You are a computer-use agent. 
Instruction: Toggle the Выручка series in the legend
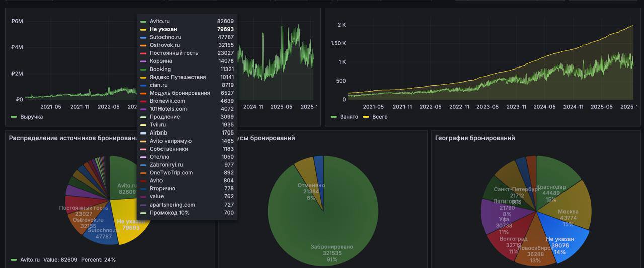[x=27, y=117]
